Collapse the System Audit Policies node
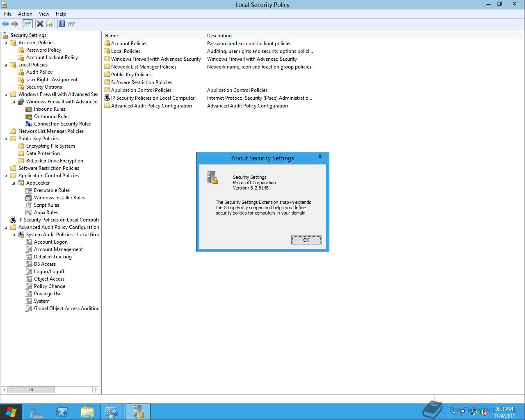 [x=14, y=235]
